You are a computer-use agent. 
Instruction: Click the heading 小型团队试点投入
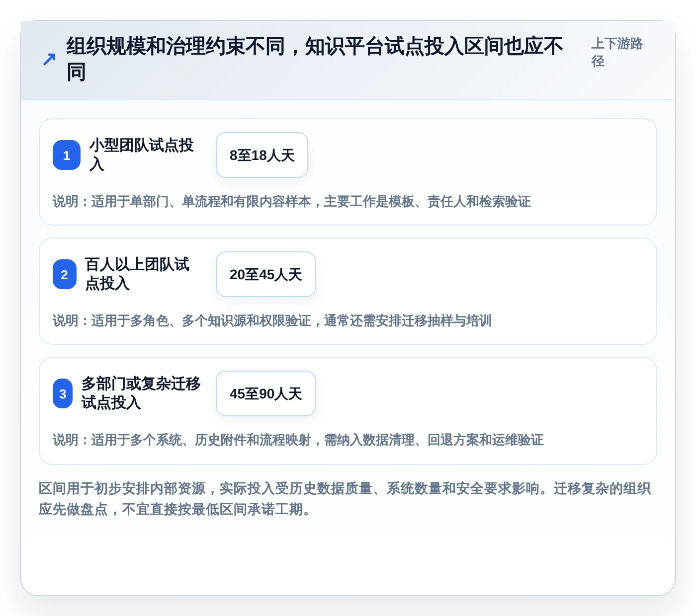tap(142, 154)
